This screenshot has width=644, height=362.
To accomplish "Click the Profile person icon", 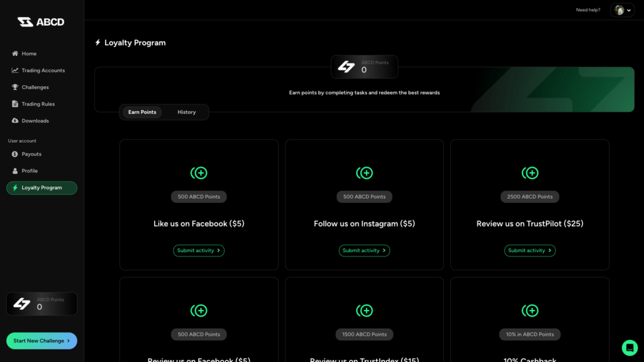I will pos(15,171).
